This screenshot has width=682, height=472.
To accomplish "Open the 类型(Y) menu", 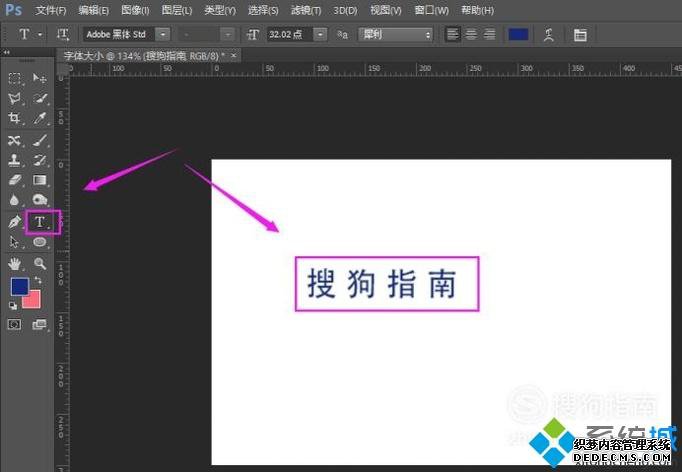I will 220,10.
